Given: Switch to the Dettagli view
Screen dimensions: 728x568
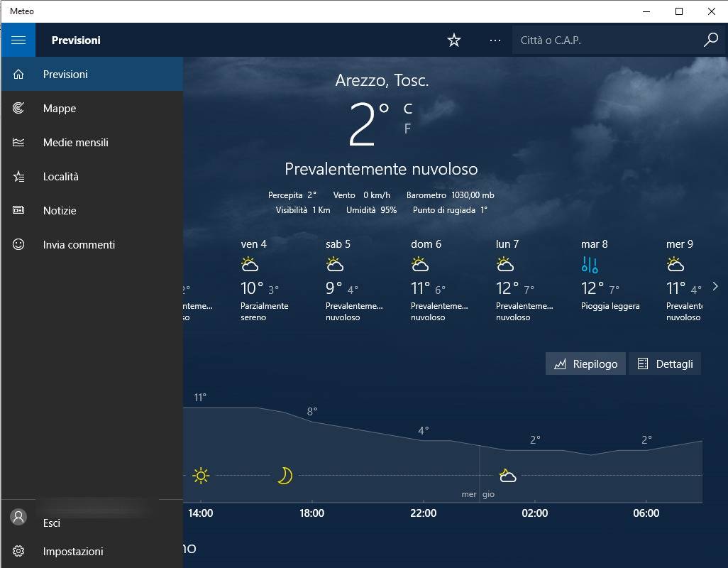Looking at the screenshot, I should [665, 364].
